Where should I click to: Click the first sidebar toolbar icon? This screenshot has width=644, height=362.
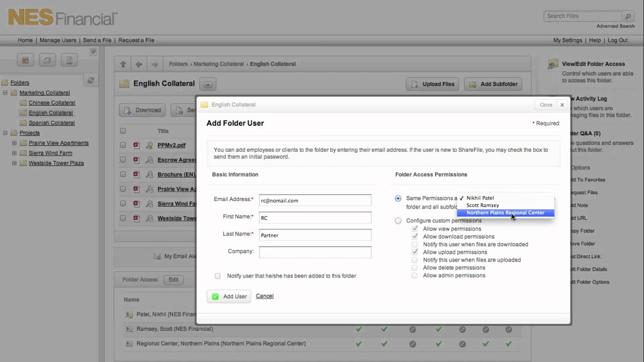coord(25,60)
